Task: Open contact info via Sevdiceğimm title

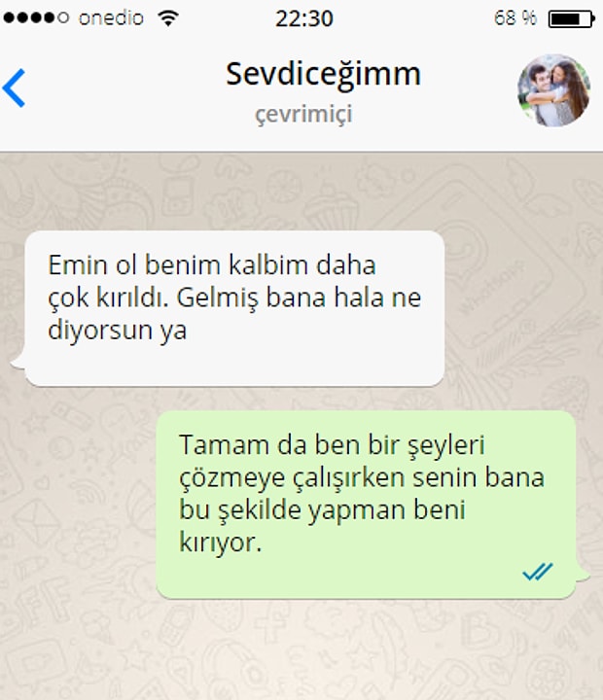Action: [x=323, y=75]
